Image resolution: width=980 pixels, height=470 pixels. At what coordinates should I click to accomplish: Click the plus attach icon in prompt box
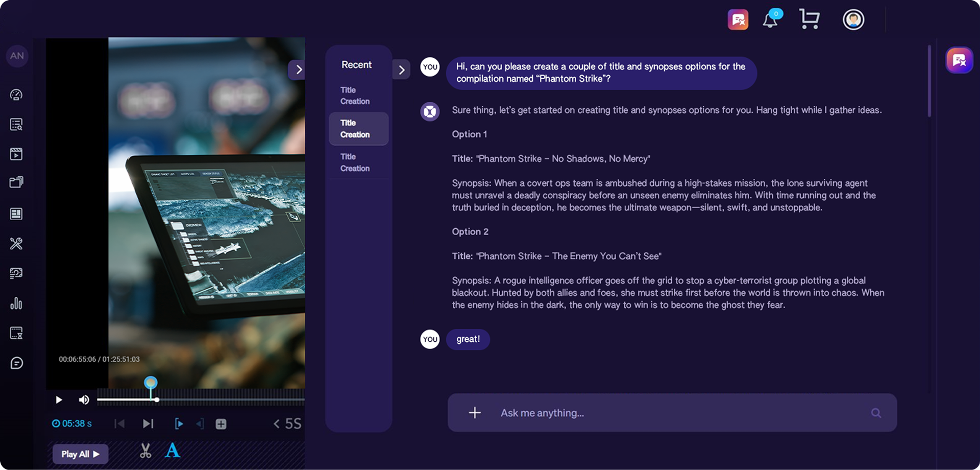click(x=475, y=412)
